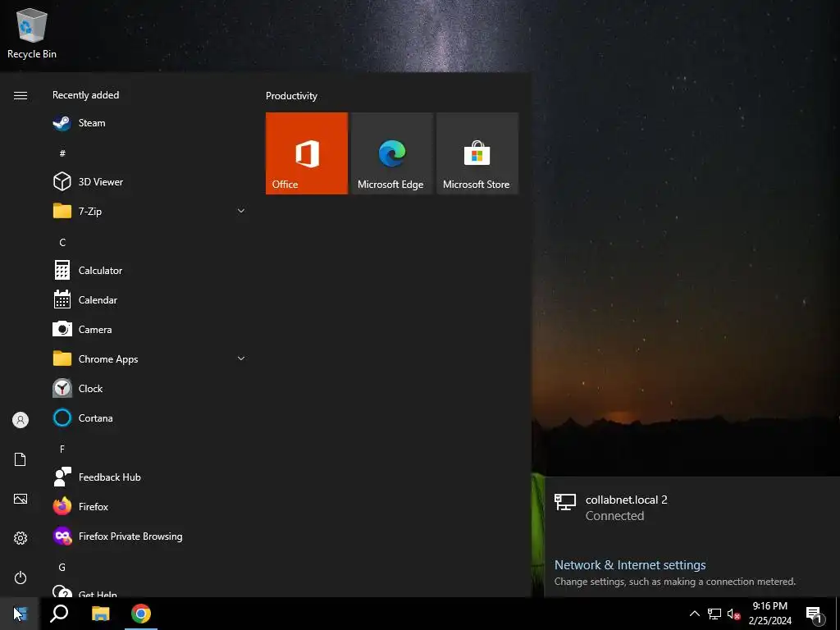Click the Productivity group heading
The width and height of the screenshot is (840, 630).
click(x=291, y=96)
